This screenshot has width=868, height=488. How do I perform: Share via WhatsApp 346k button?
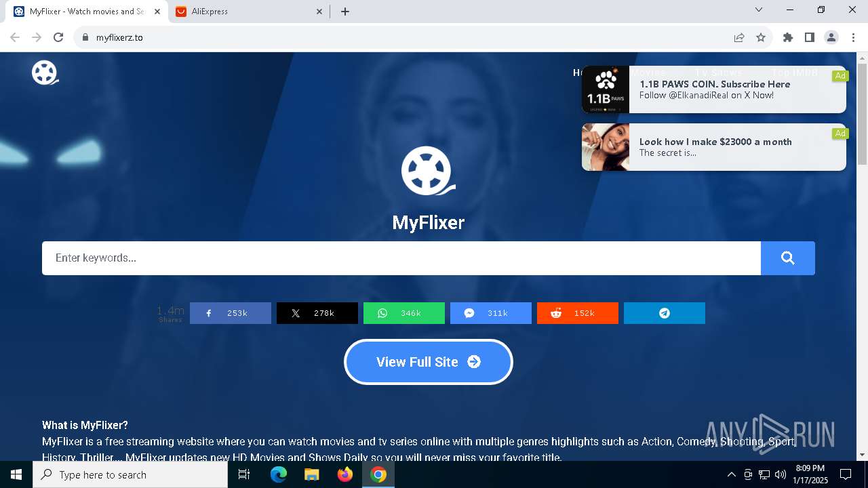404,313
